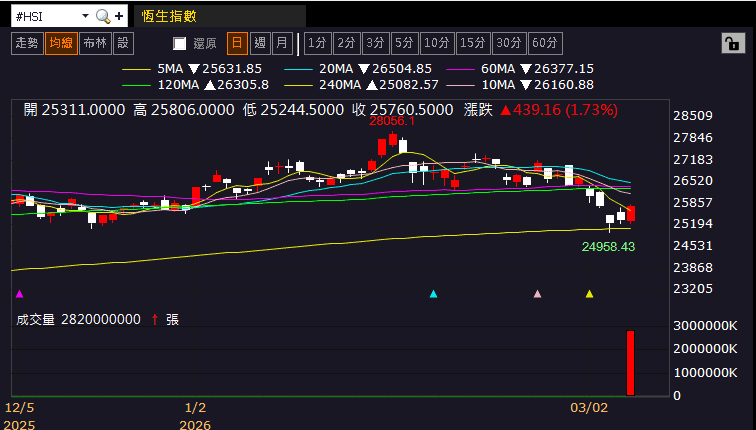Click the 240MA value 25082.57
Viewport: 756px width, 430px height.
(408, 85)
